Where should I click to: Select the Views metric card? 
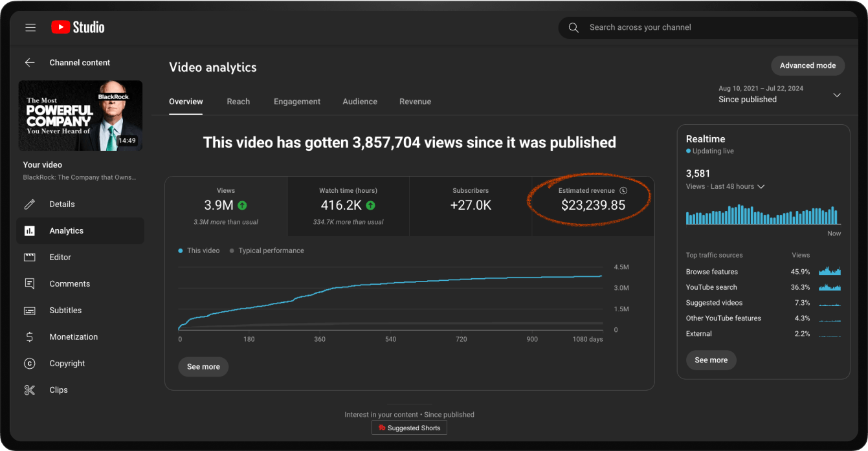point(226,206)
